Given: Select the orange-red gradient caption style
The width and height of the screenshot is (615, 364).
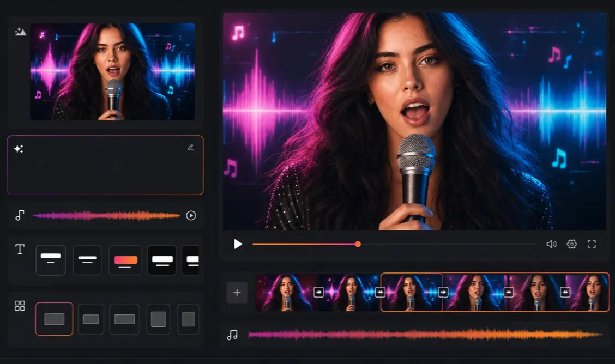Looking at the screenshot, I should click(x=125, y=260).
